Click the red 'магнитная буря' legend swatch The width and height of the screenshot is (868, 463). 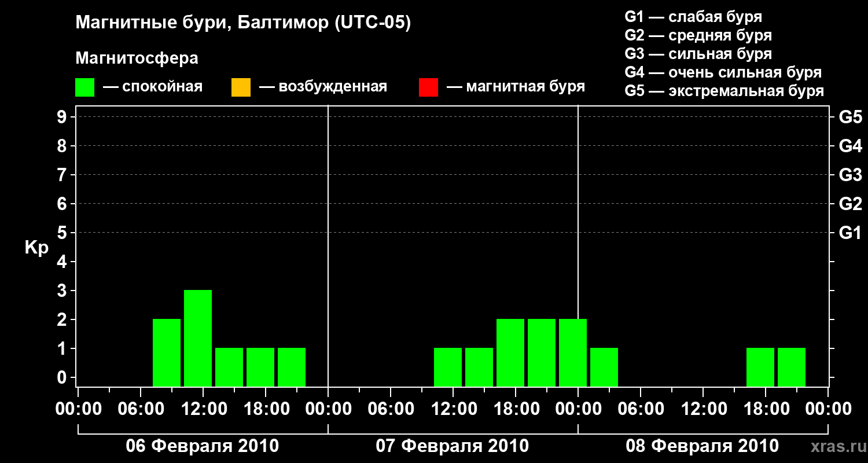[x=428, y=87]
